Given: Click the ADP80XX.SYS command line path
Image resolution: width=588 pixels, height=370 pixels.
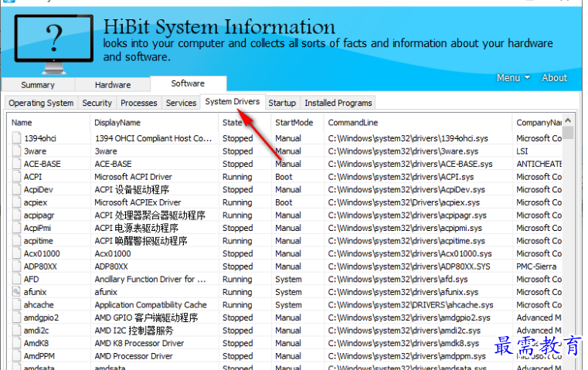Looking at the screenshot, I should point(409,266).
